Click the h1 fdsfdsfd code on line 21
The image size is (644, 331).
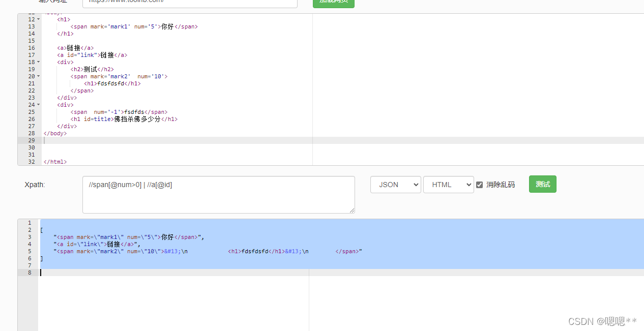[112, 83]
